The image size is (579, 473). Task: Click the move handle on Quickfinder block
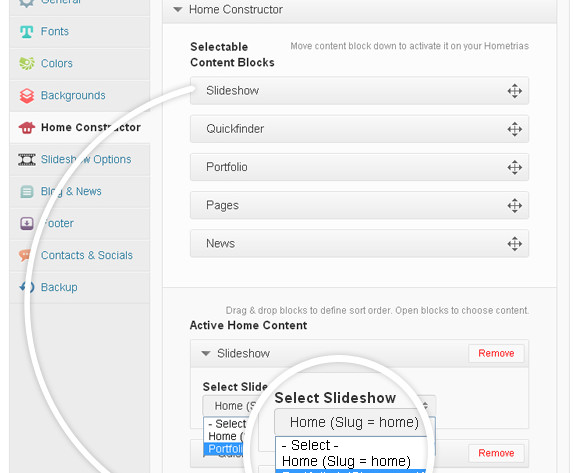(x=514, y=129)
